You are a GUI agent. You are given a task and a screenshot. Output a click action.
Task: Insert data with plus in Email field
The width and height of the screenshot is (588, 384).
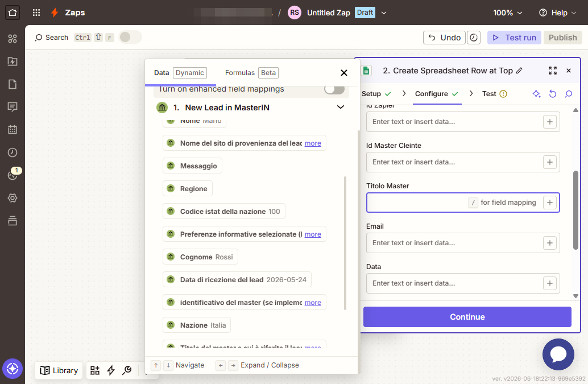tap(550, 243)
